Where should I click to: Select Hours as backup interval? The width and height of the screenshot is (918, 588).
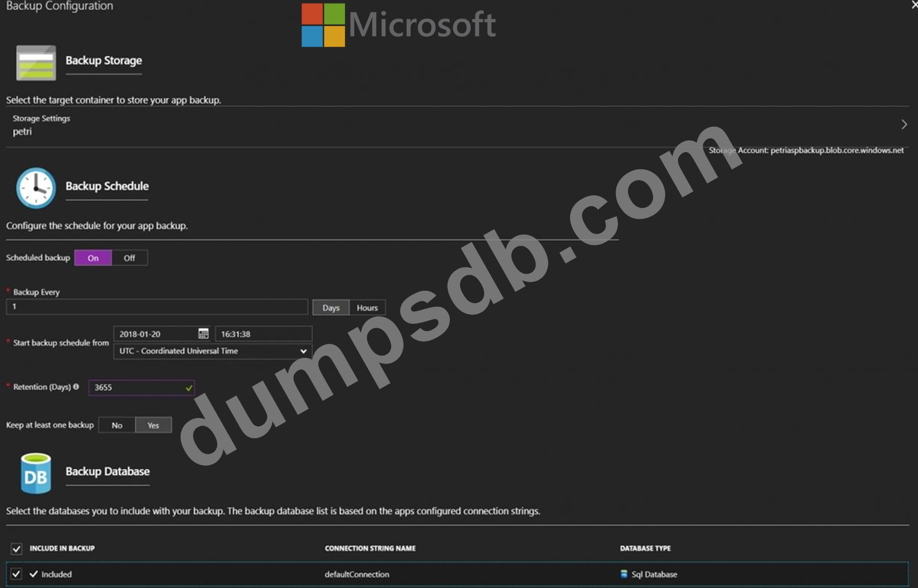[367, 308]
